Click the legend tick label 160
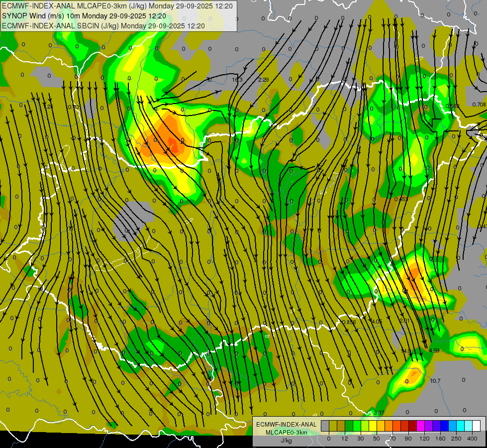The width and height of the screenshot is (487, 448). pos(440,439)
